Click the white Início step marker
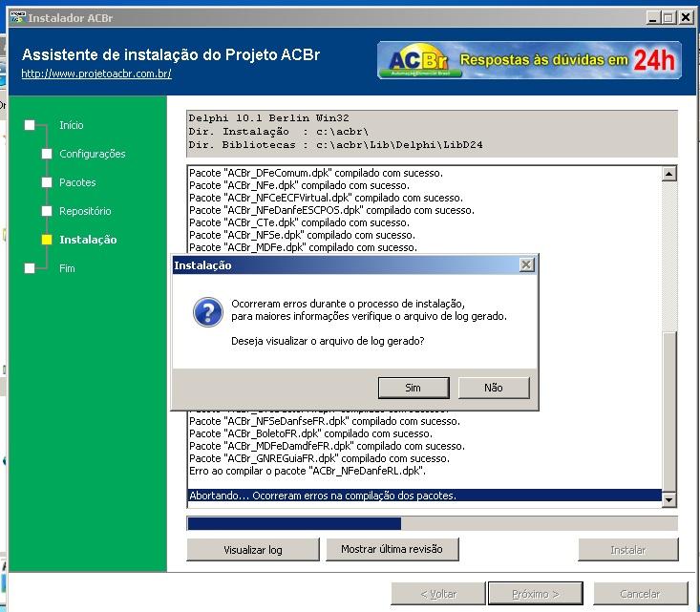The height and width of the screenshot is (612, 700). pyautogui.click(x=30, y=125)
